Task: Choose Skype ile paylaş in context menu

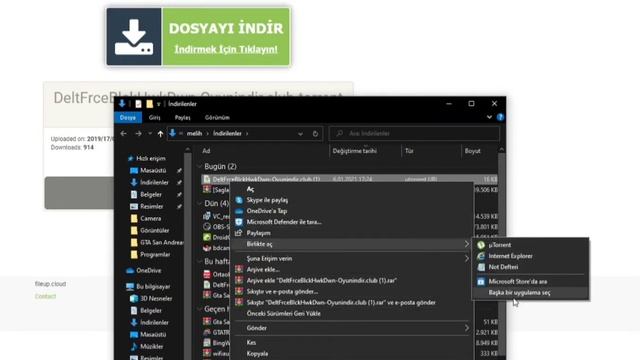Action: click(x=267, y=200)
